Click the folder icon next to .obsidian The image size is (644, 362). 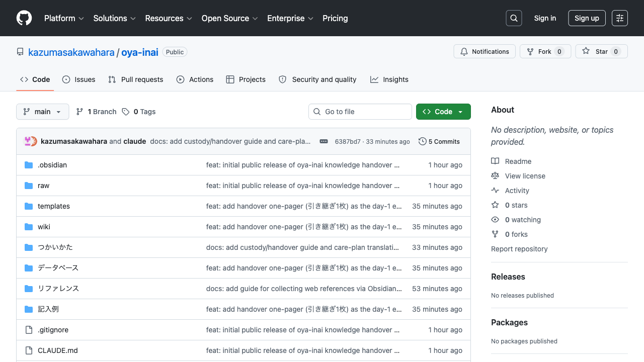tap(29, 165)
